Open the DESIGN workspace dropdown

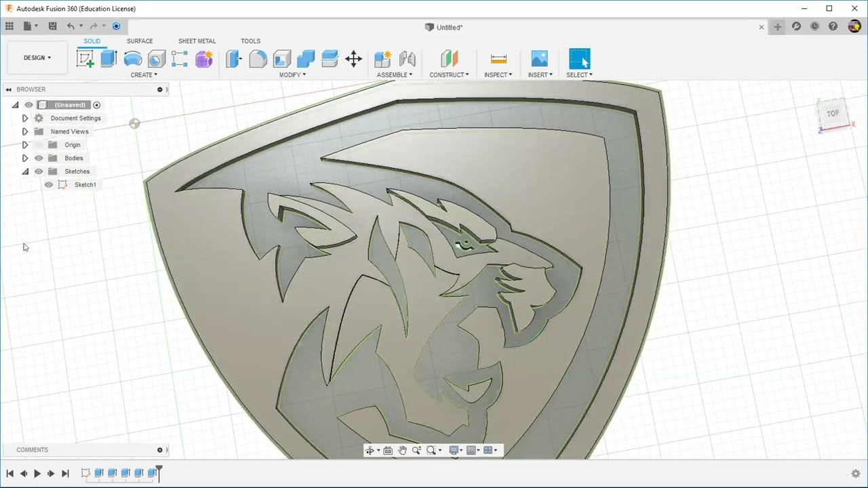click(x=37, y=58)
